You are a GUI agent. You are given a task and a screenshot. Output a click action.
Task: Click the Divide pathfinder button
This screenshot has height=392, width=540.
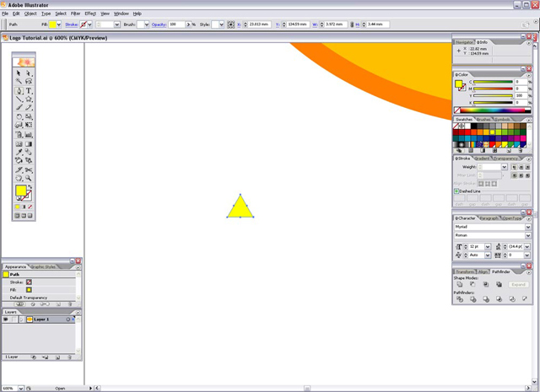pyautogui.click(x=459, y=299)
